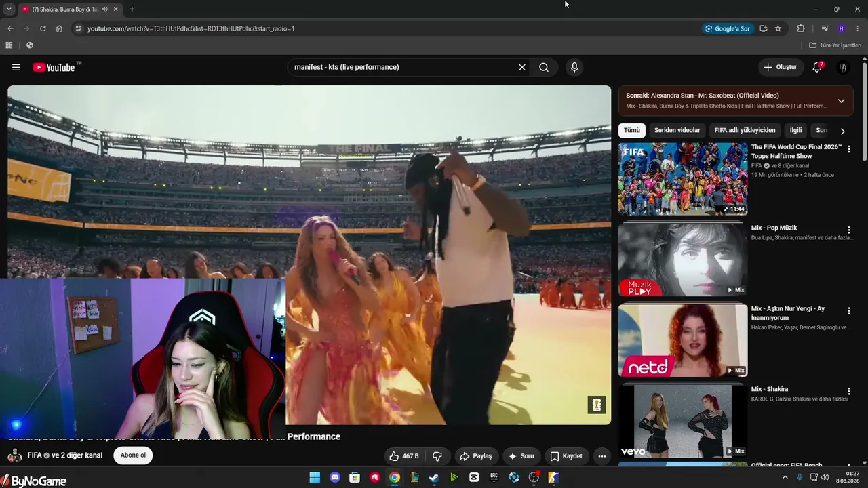Start voice search with the microphone

[x=574, y=67]
